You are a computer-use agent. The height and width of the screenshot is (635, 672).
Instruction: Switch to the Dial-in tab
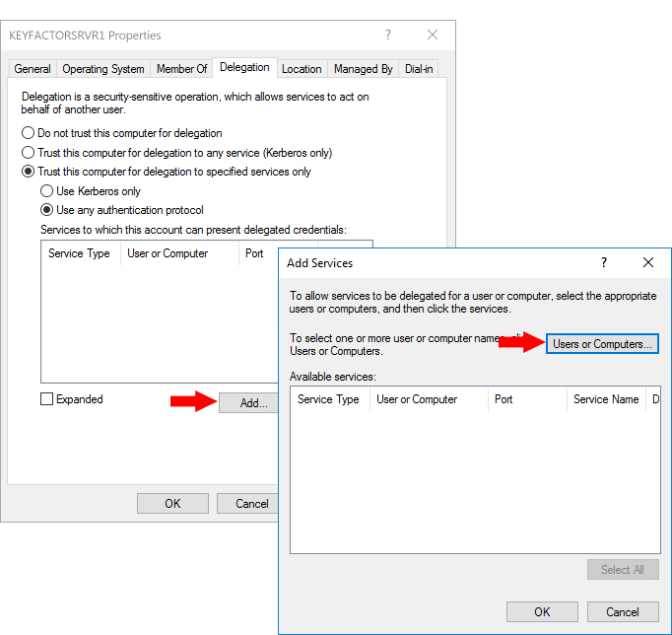pos(420,69)
